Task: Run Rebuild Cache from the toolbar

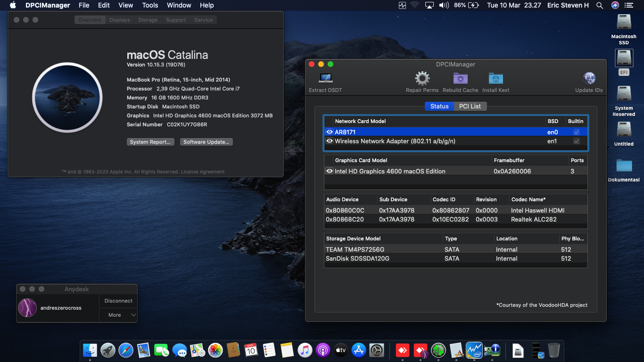Action: click(460, 78)
